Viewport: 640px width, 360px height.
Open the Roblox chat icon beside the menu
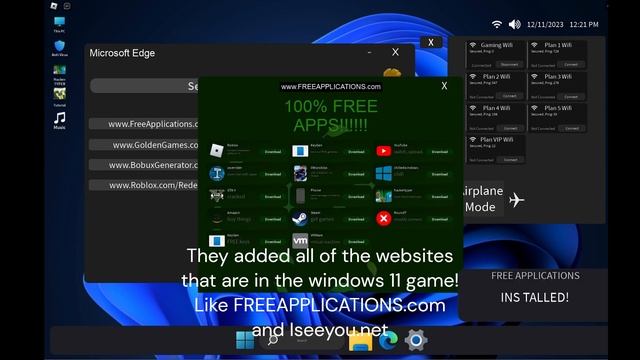pyautogui.click(x=67, y=6)
